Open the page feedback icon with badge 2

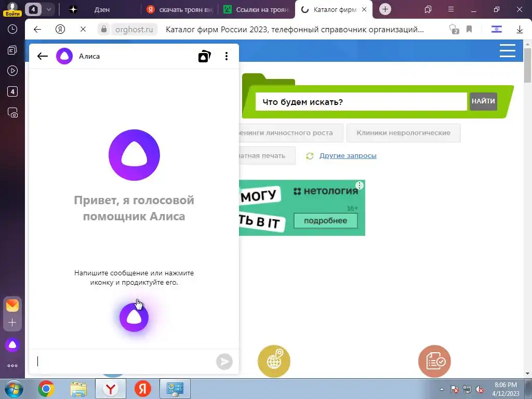(454, 30)
